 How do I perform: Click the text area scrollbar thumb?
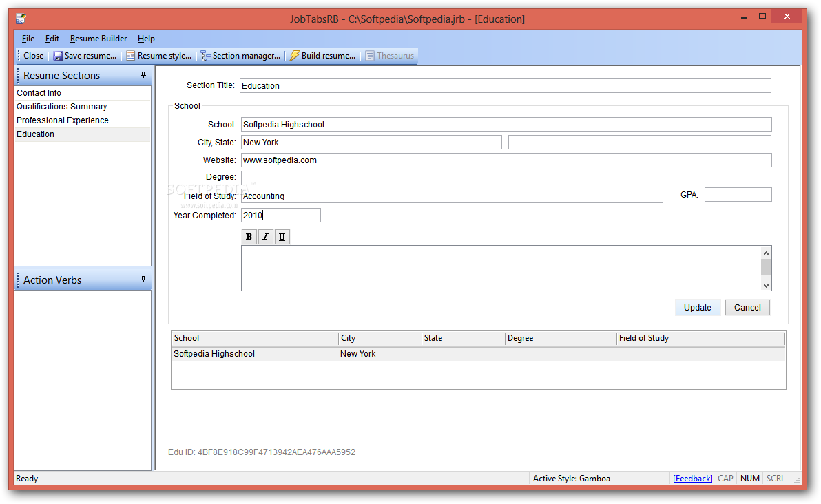pos(766,267)
